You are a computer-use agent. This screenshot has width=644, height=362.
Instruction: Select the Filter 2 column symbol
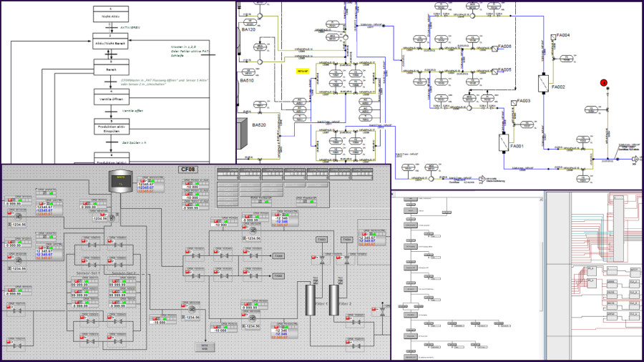[334, 294]
